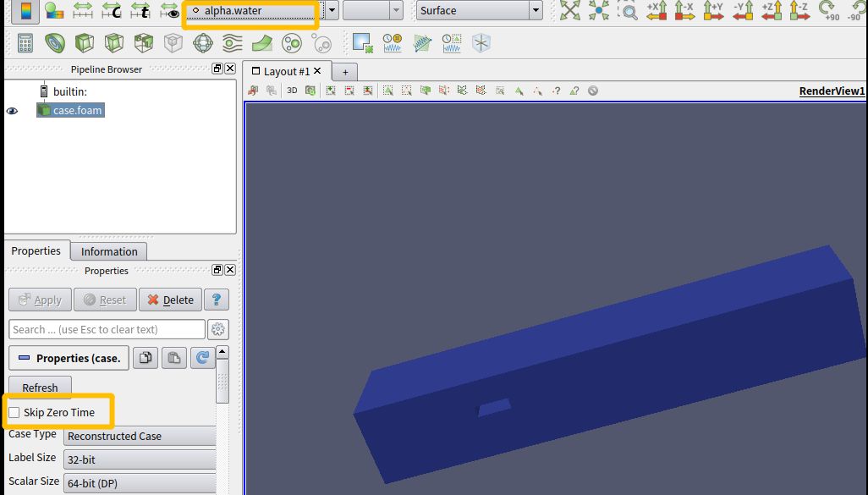Enable Skip Zero Time checkbox
The width and height of the screenshot is (868, 495).
pyautogui.click(x=14, y=413)
